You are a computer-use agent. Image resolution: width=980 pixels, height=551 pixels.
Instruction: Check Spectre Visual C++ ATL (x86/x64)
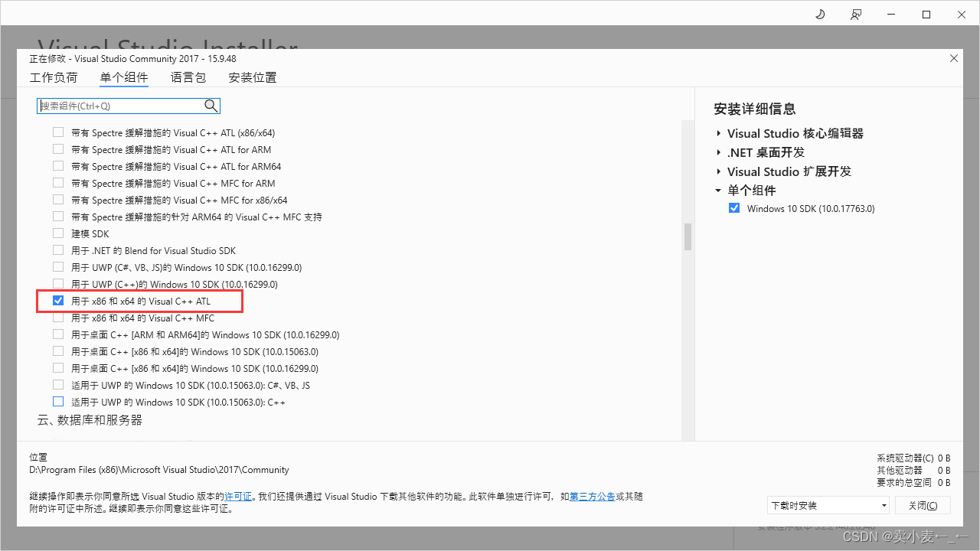58,132
